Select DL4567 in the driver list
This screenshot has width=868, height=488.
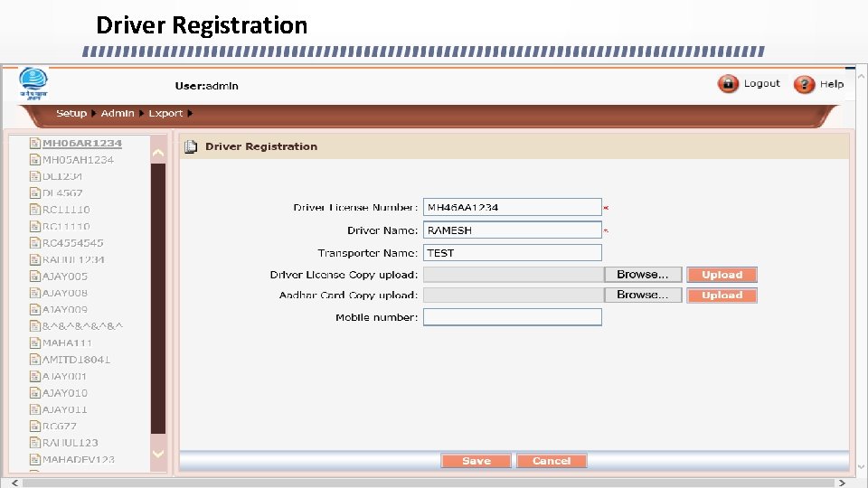62,193
